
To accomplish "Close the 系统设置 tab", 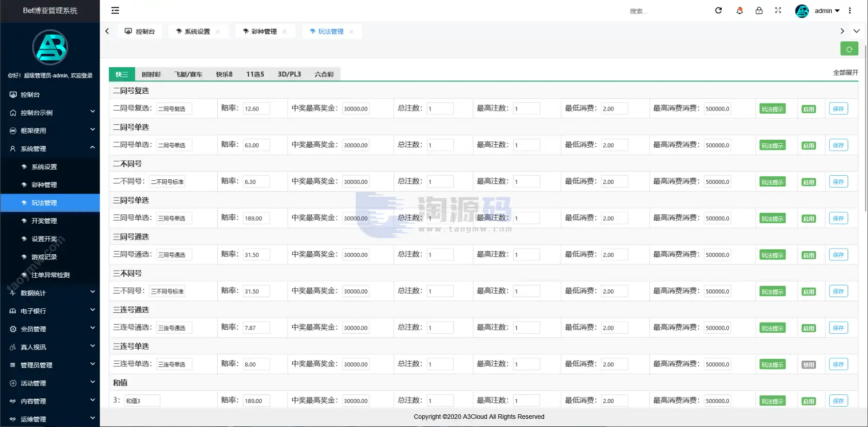I will [218, 32].
